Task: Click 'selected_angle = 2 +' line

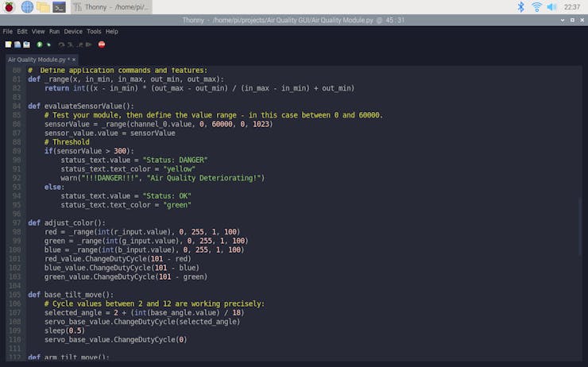Action: point(144,313)
